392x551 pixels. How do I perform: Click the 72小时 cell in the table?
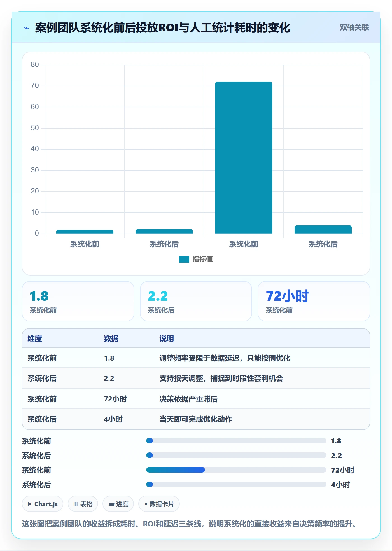pyautogui.click(x=115, y=399)
